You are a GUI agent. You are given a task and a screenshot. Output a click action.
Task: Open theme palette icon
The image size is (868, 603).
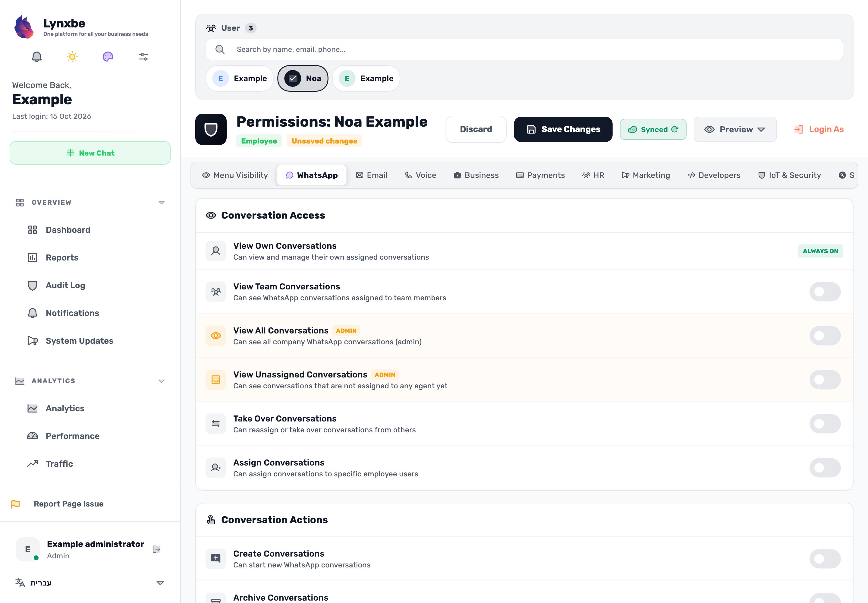coord(108,57)
